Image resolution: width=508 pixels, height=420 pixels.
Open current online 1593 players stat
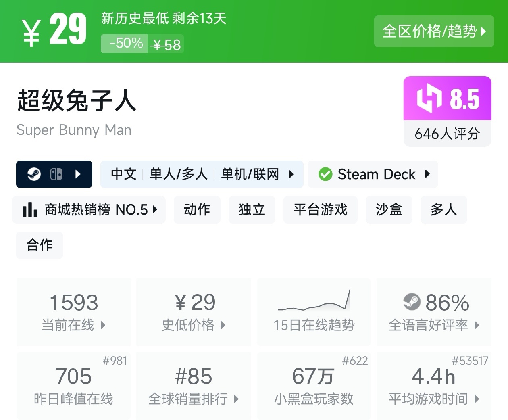73,311
